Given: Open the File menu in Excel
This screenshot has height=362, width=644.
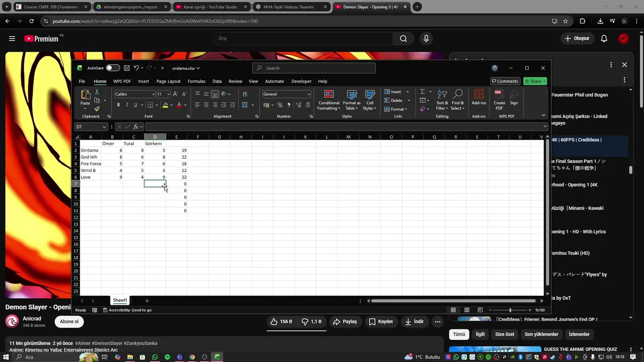Looking at the screenshot, I should click(82, 81).
